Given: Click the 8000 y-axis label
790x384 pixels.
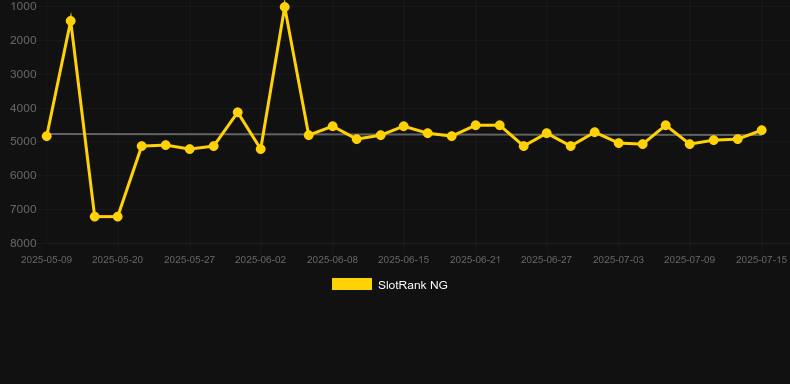Looking at the screenshot, I should (x=23, y=243).
